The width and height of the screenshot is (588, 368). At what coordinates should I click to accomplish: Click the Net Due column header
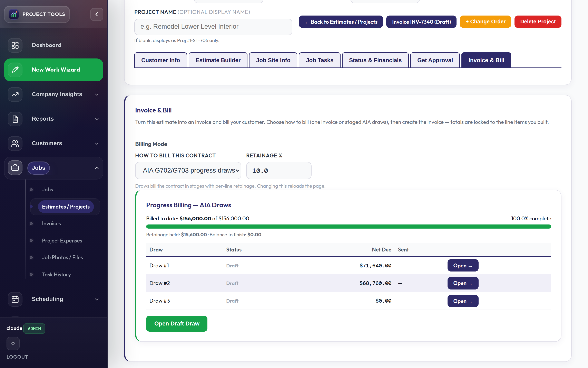(381, 250)
